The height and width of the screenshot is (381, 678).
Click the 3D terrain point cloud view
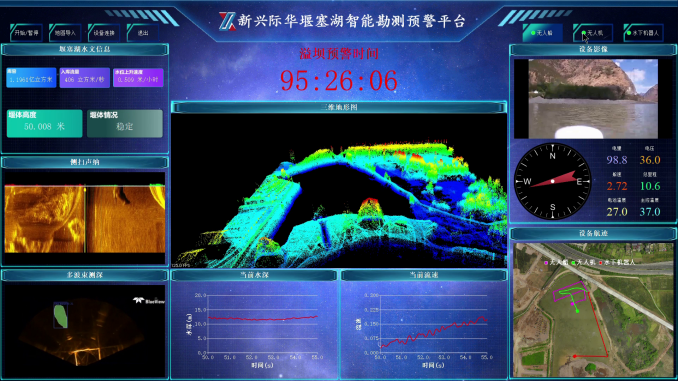tap(339, 190)
